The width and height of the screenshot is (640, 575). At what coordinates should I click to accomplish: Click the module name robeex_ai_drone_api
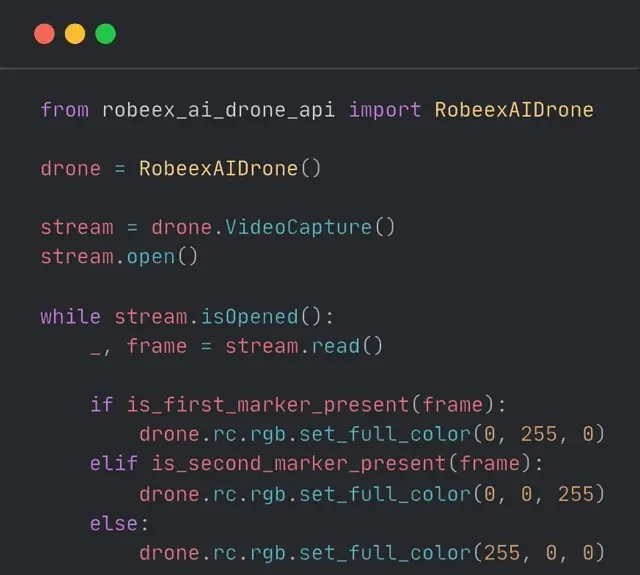click(219, 111)
